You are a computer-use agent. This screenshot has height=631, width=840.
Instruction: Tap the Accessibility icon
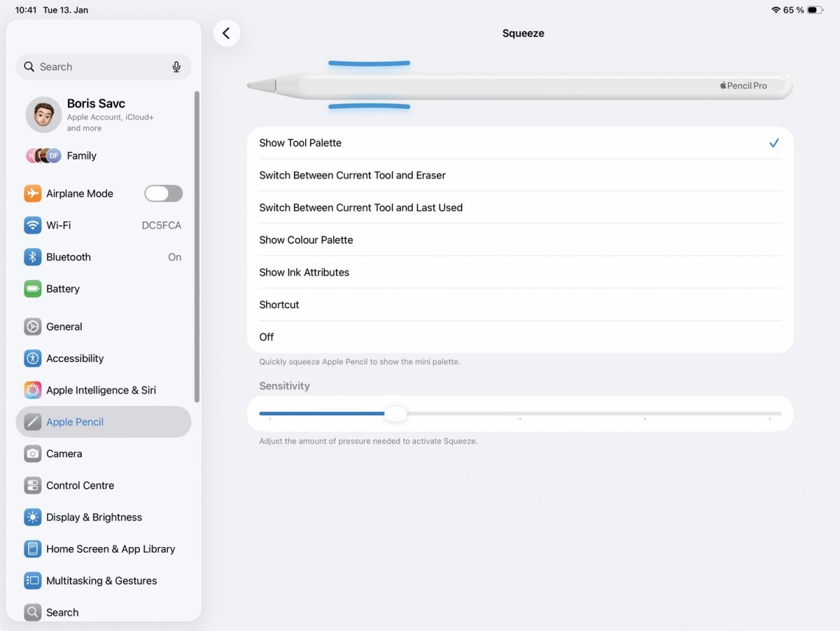32,358
